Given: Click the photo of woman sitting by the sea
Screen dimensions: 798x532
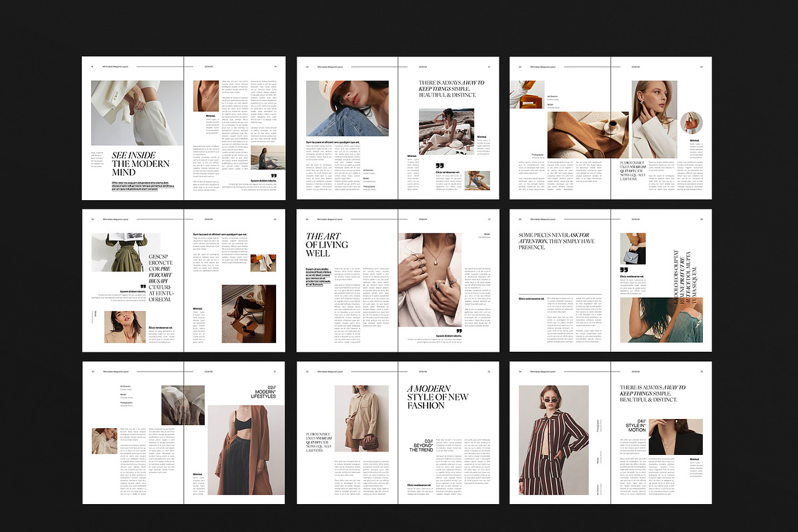Looking at the screenshot, I should [x=269, y=158].
